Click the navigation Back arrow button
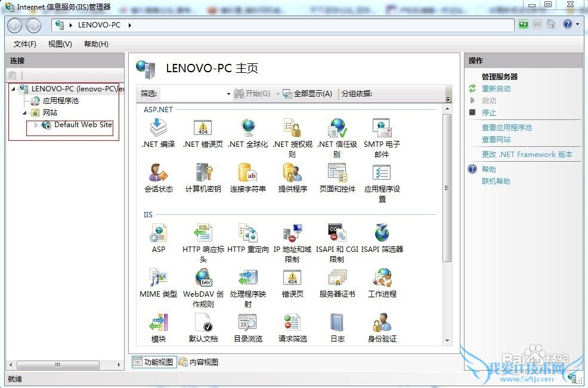The height and width of the screenshot is (388, 588). (x=16, y=26)
